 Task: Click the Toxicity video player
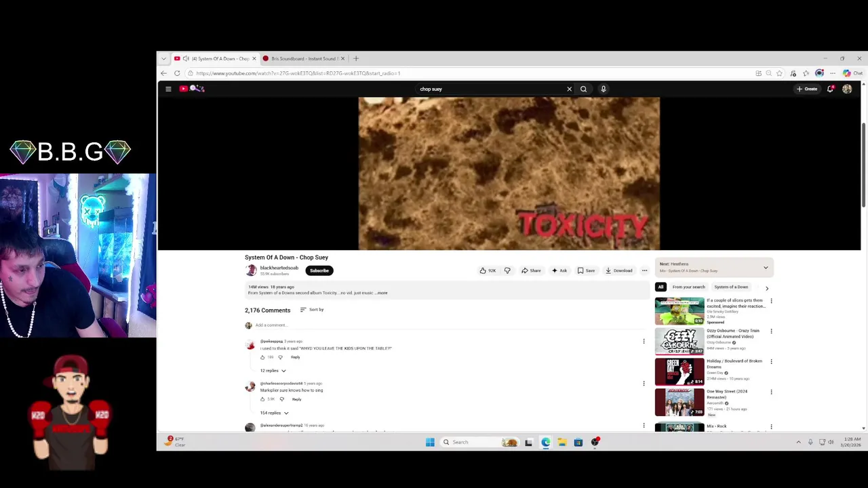click(x=509, y=174)
